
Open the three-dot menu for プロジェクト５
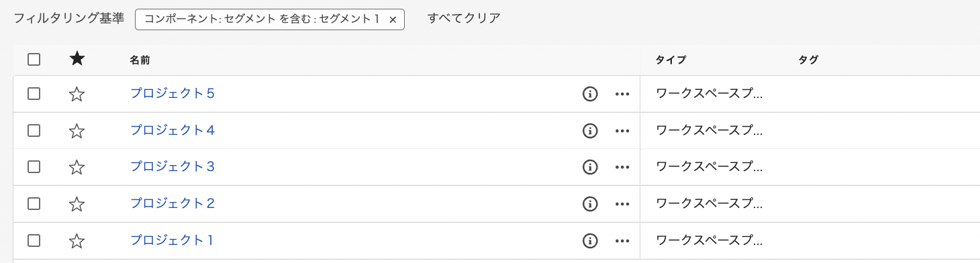(x=622, y=94)
